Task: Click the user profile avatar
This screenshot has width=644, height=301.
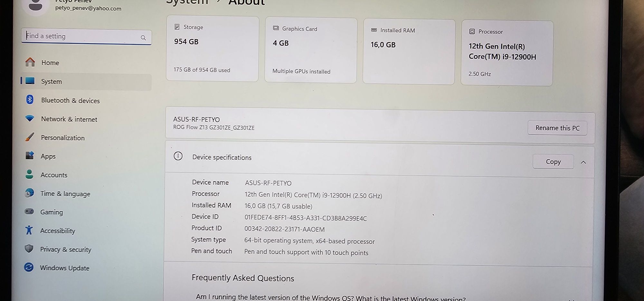Action: coord(35,5)
